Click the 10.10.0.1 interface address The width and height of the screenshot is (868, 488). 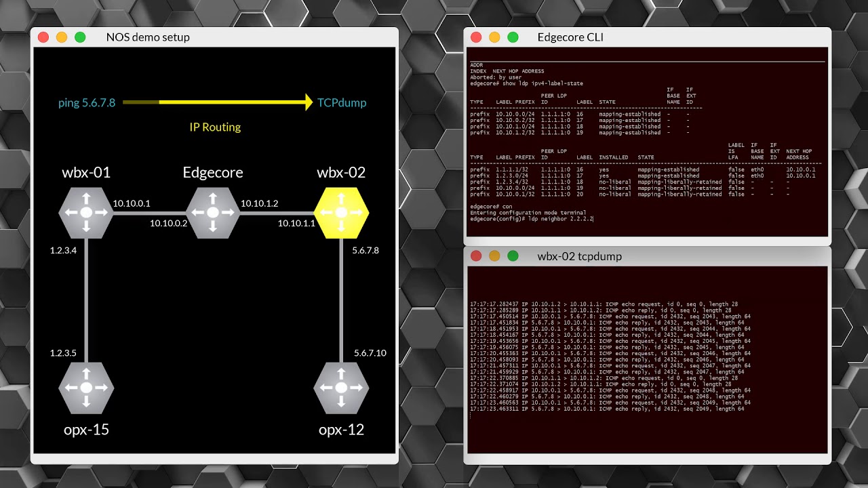pos(132,203)
